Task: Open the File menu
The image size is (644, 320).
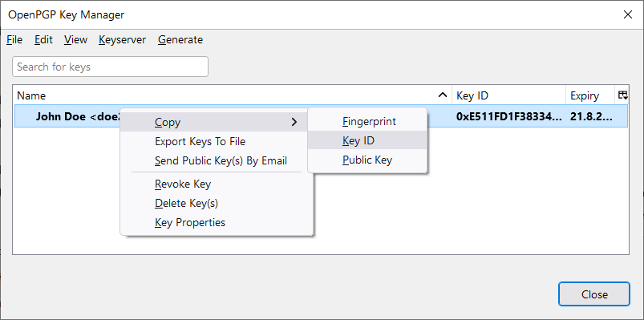Action: click(14, 40)
